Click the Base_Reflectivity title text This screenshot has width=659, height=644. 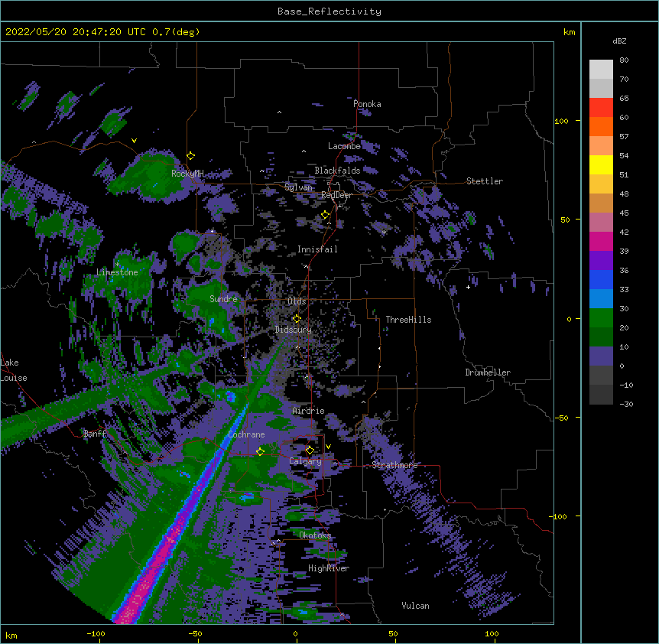[x=329, y=11]
